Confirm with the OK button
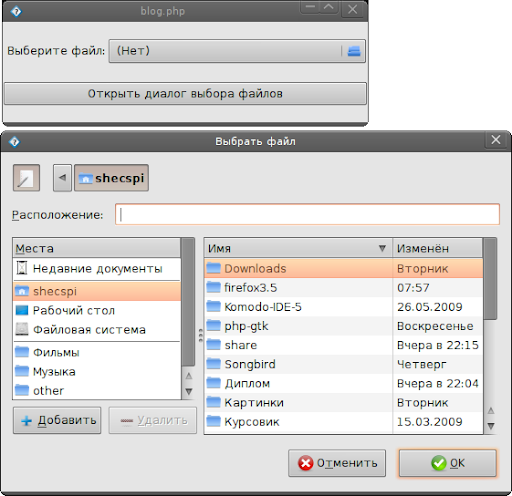The width and height of the screenshot is (512, 496). click(448, 463)
